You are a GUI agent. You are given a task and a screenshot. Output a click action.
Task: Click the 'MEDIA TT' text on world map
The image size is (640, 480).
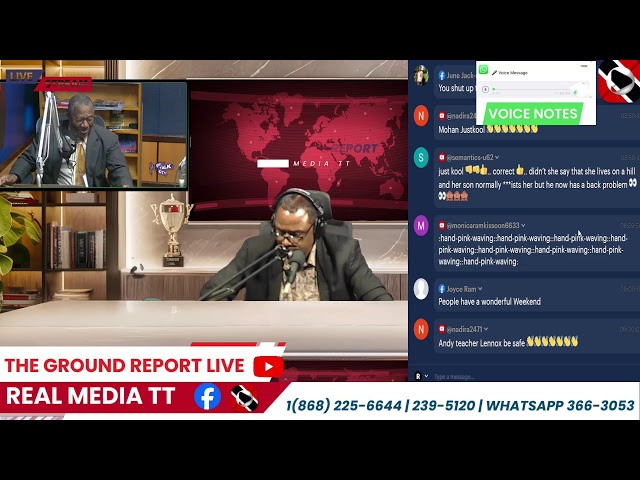pos(322,163)
